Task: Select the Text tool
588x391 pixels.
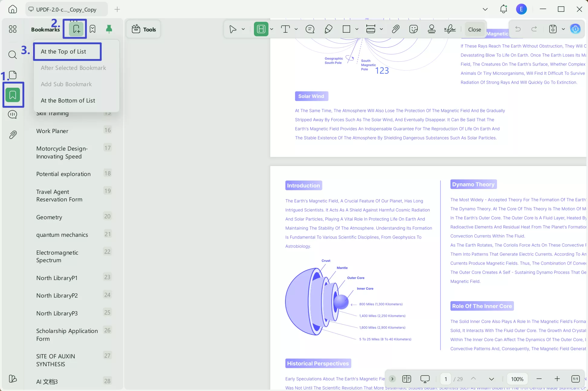Action: (285, 29)
